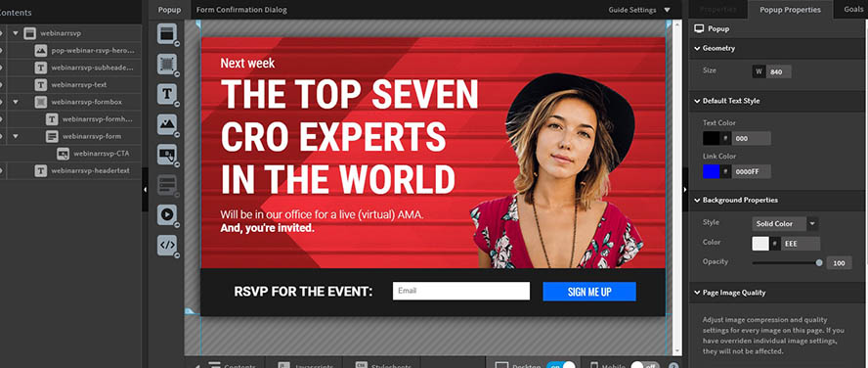
Task: Click the Email field in the popup
Action: (x=461, y=291)
